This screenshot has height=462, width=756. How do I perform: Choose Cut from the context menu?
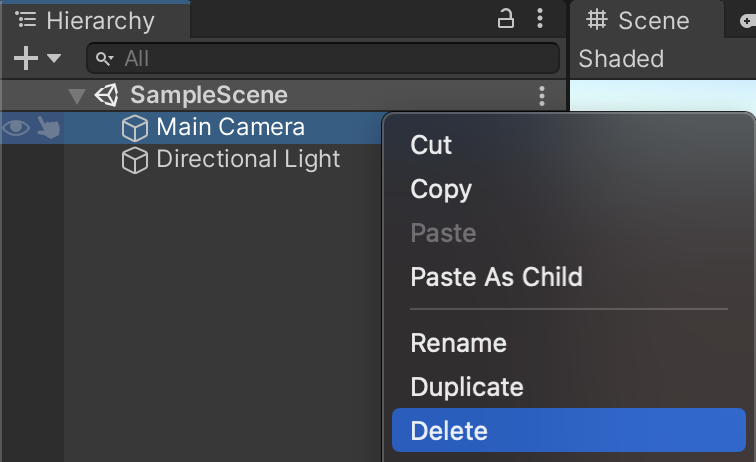tap(431, 145)
